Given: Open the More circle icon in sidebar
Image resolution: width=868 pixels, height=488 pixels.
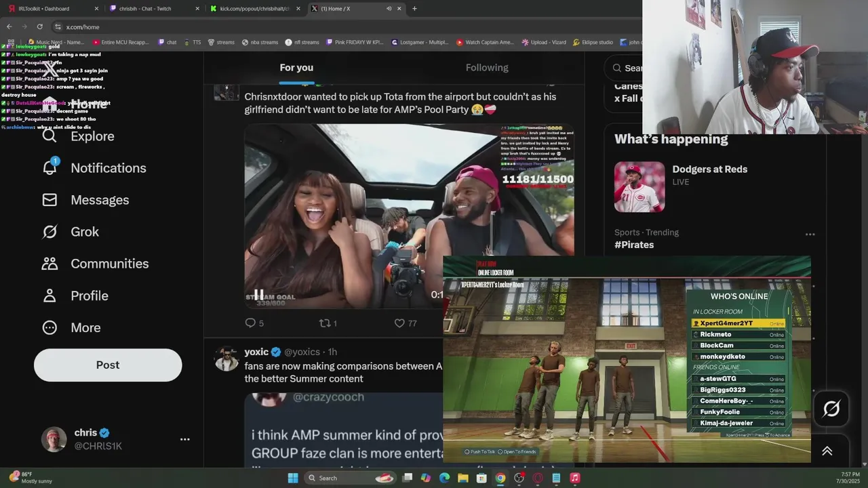Looking at the screenshot, I should tap(50, 327).
